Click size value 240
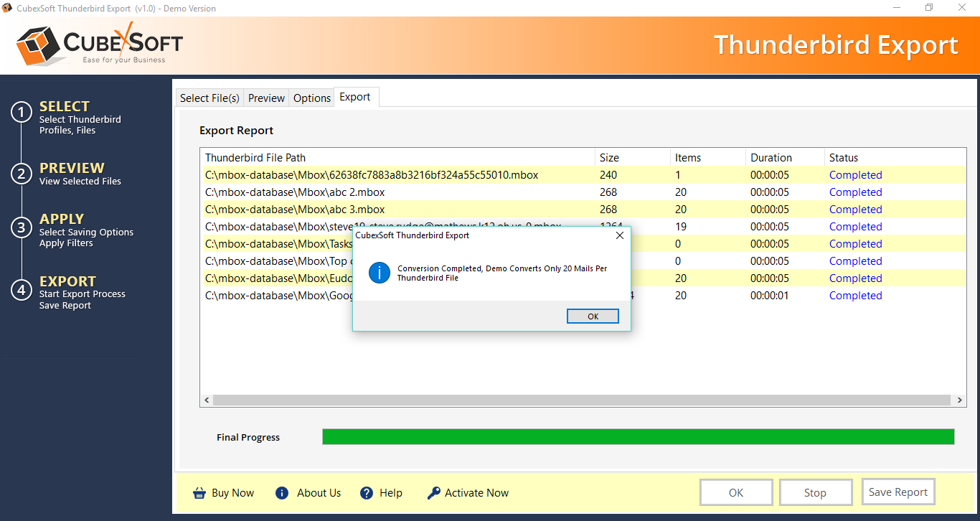The image size is (980, 521). (x=608, y=175)
